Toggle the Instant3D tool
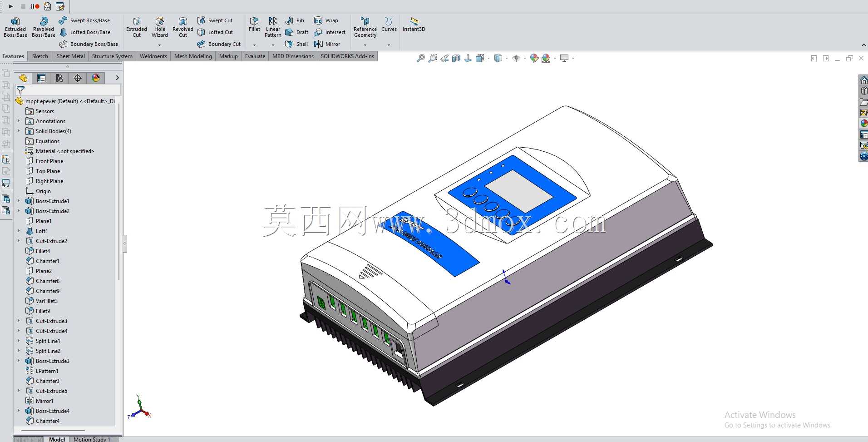 [x=414, y=25]
